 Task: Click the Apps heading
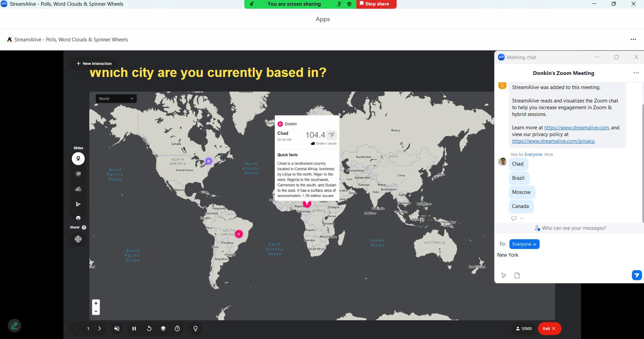pyautogui.click(x=323, y=19)
